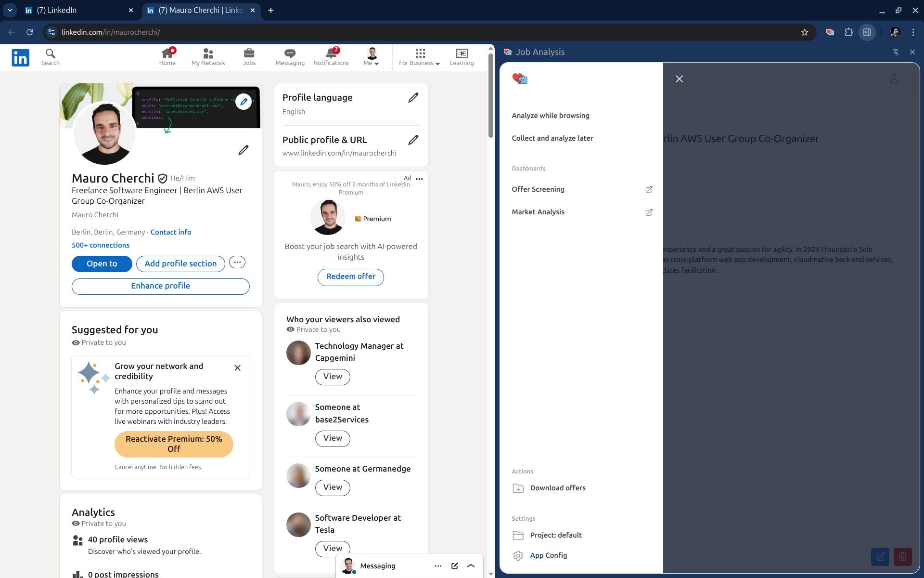Image resolution: width=924 pixels, height=578 pixels.
Task: Open App Config gear setting
Action: pyautogui.click(x=518, y=556)
